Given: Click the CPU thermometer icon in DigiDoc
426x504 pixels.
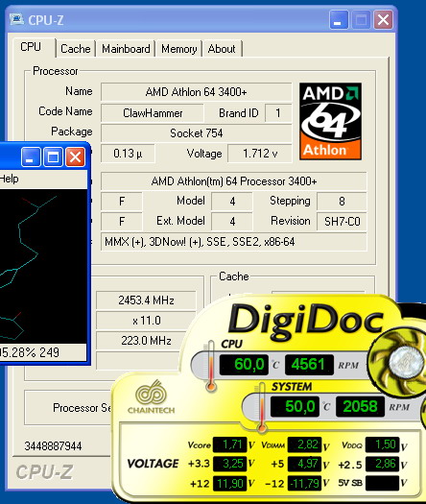Looking at the screenshot, I should (210, 366).
